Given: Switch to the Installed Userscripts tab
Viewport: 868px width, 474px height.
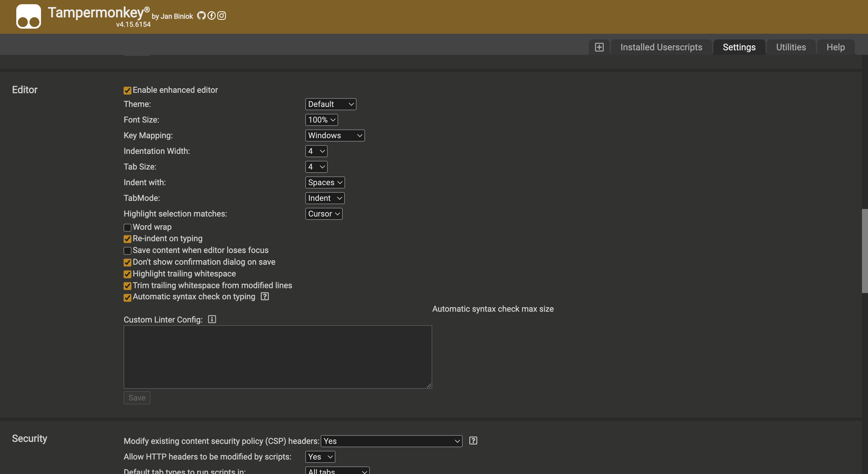Looking at the screenshot, I should pos(661,47).
